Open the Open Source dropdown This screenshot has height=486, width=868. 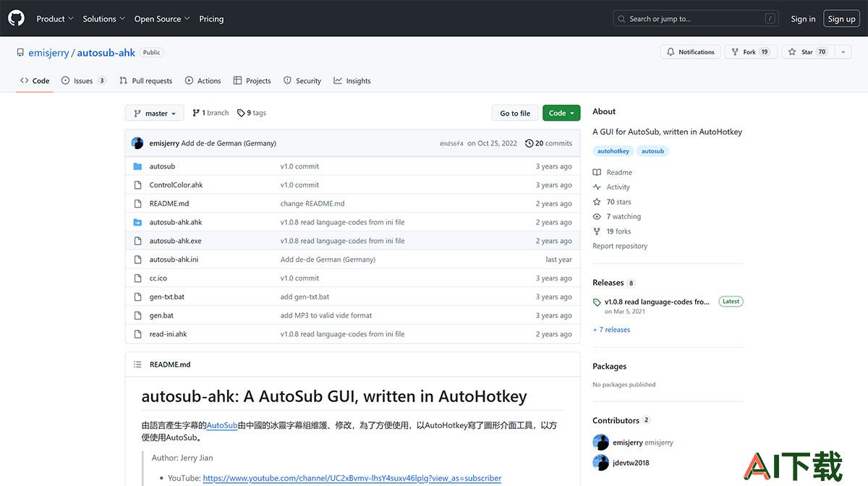tap(162, 19)
